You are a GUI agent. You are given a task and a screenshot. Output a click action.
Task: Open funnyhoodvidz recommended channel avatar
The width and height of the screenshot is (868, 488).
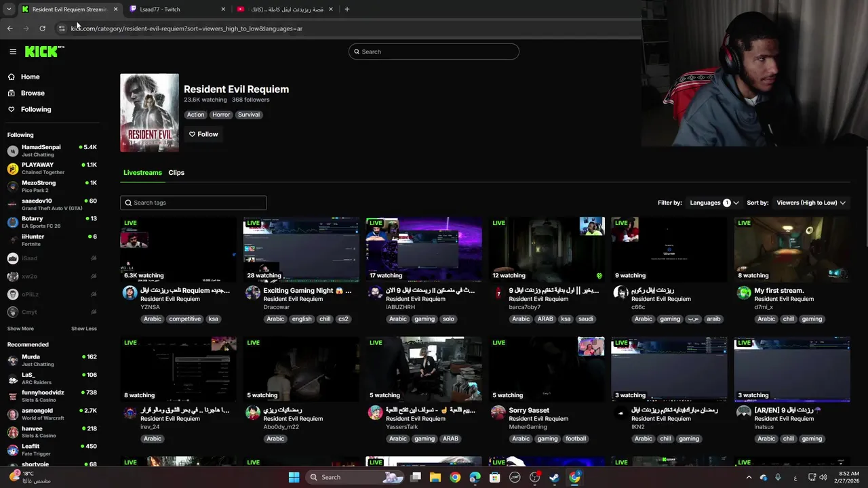tap(13, 396)
